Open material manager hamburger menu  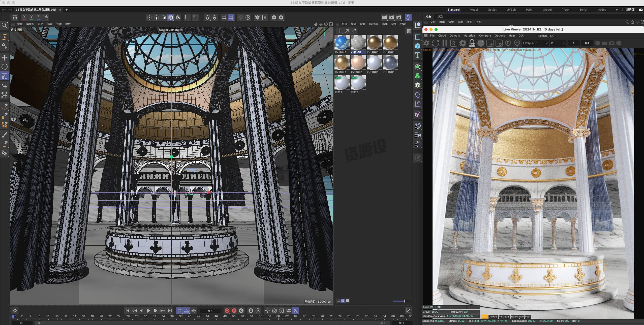[x=337, y=24]
